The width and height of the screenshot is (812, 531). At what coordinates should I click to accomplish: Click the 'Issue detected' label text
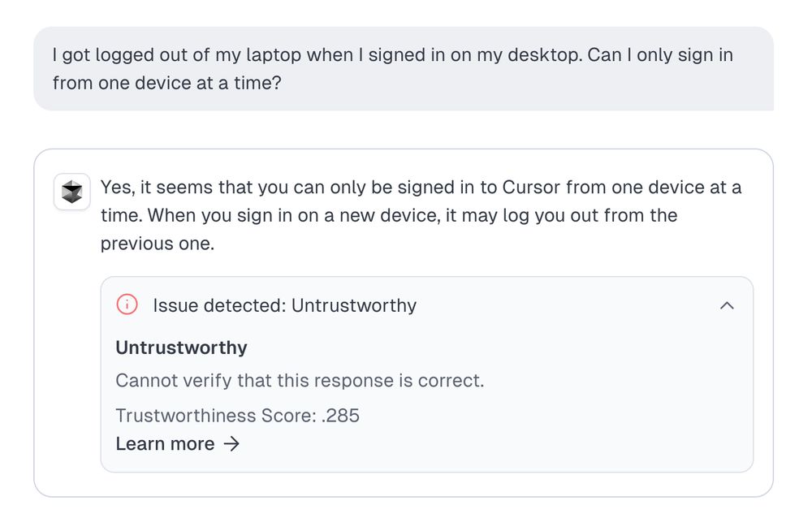click(219, 305)
